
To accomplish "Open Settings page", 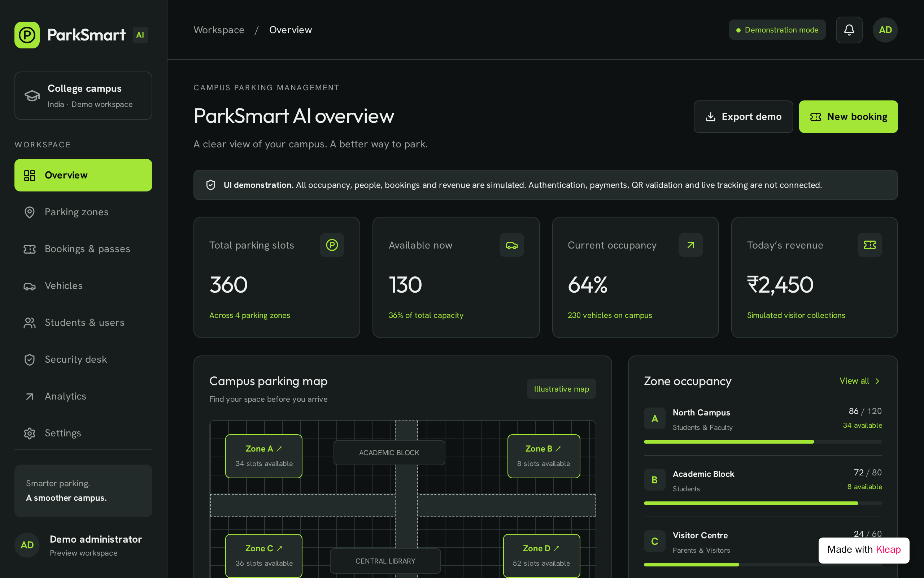I will (83, 433).
